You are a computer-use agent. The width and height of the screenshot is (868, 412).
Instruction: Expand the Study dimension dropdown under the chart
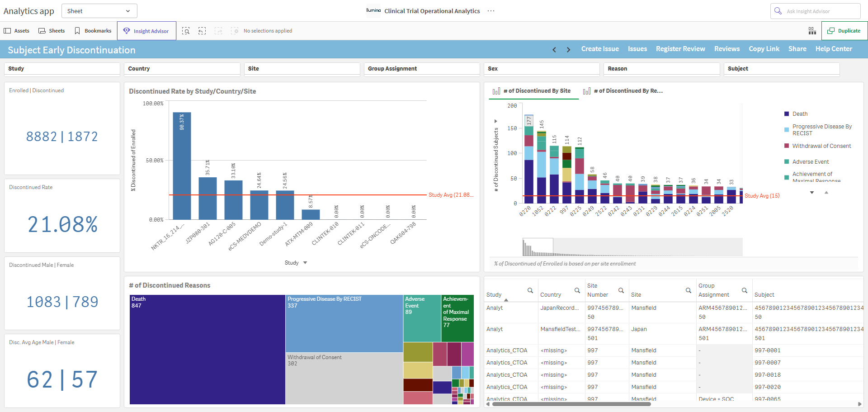(296, 263)
